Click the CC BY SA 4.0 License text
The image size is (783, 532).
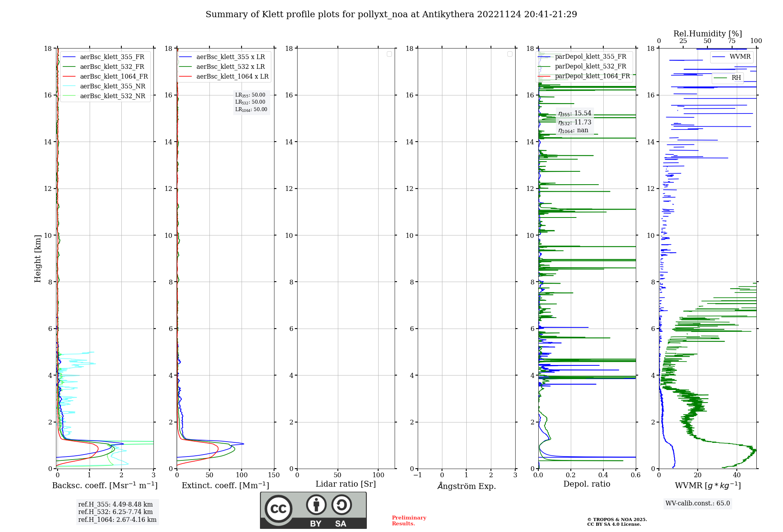pos(614,525)
